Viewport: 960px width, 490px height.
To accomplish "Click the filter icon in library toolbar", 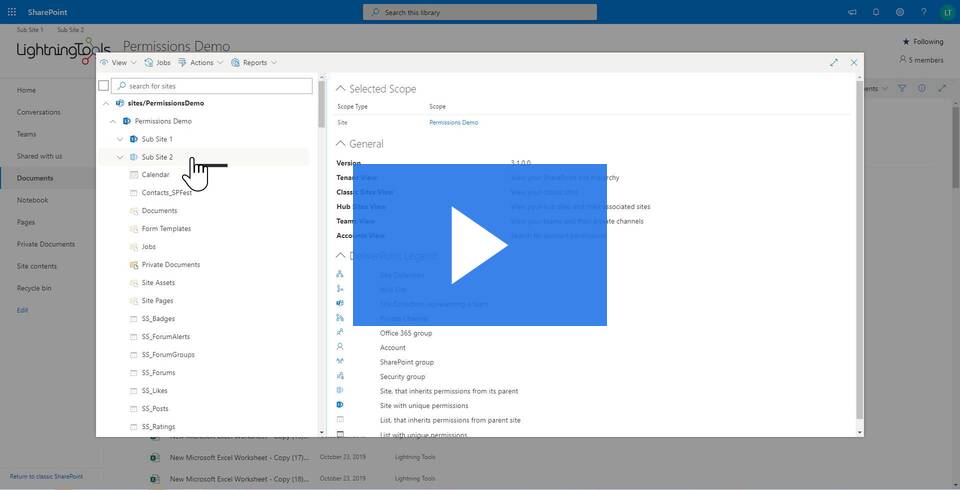I will coord(902,89).
